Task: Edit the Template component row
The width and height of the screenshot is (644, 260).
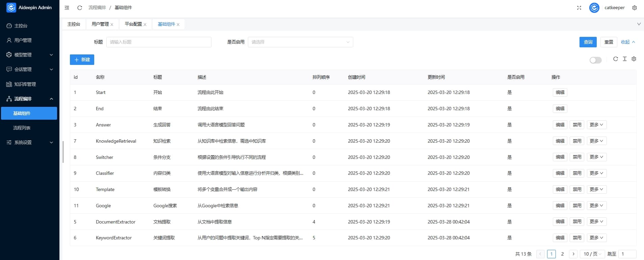Action: (560, 189)
